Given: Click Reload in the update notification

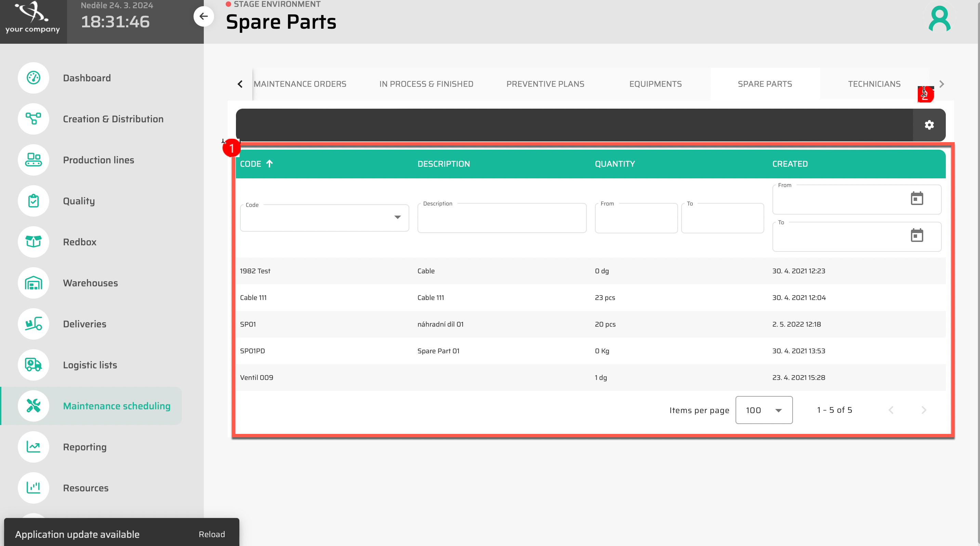Looking at the screenshot, I should point(212,534).
